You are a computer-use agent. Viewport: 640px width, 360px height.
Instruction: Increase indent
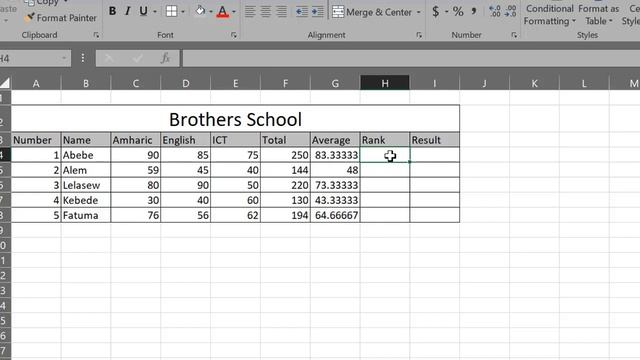point(318,11)
